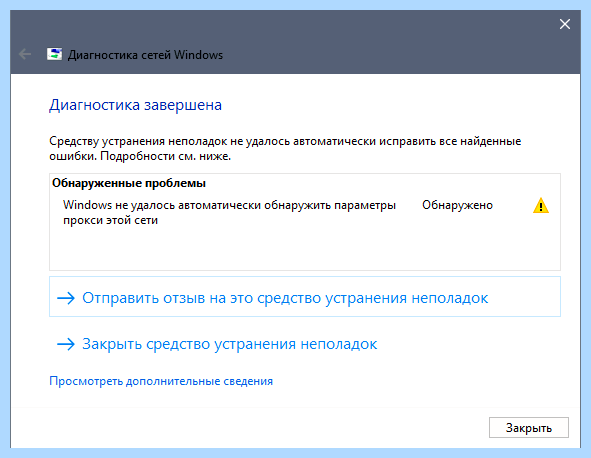Click the 'Обнаружено' status text
Image resolution: width=591 pixels, height=458 pixels.
[457, 205]
